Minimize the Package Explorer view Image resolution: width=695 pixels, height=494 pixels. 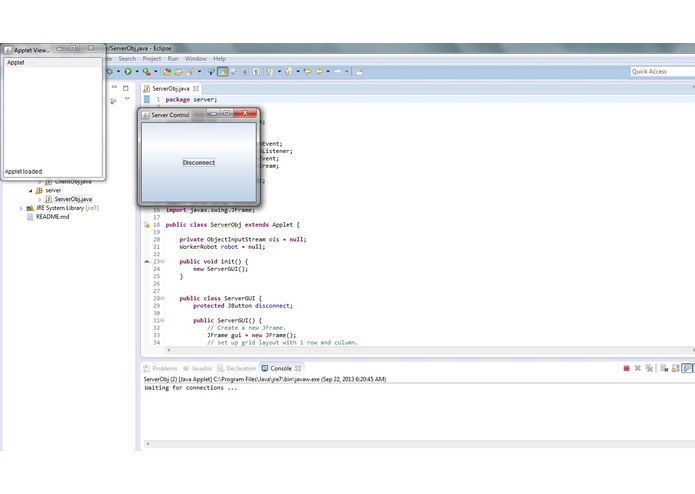(114, 87)
